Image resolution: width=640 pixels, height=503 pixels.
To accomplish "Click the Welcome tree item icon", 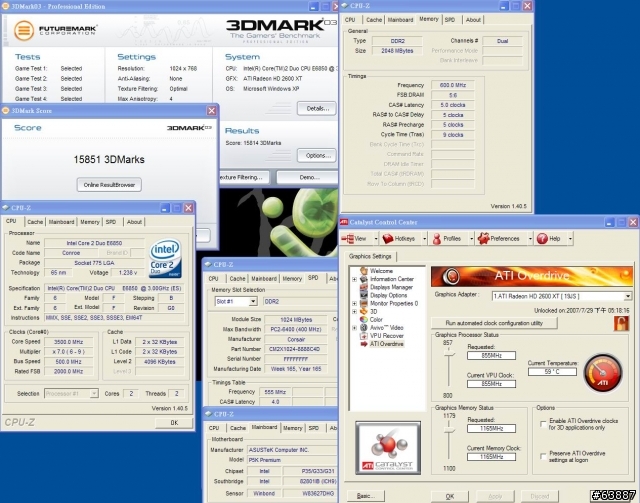I will [364, 271].
